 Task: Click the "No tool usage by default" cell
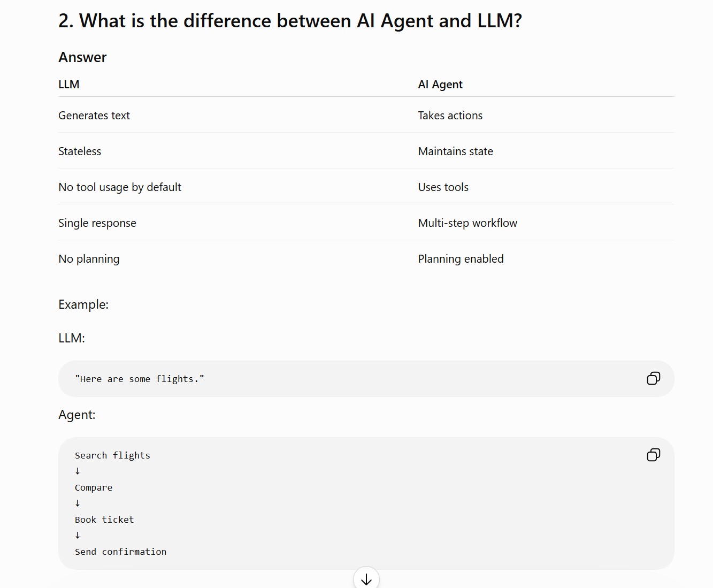tap(120, 187)
